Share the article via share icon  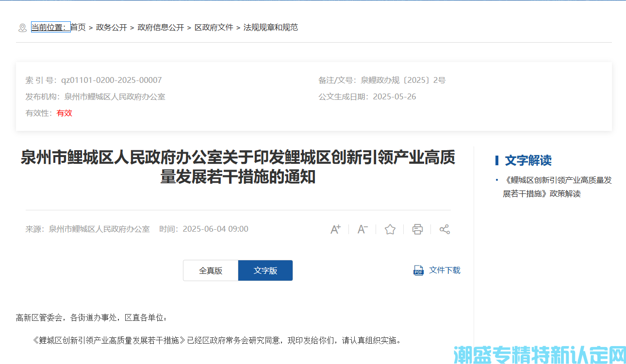(445, 229)
